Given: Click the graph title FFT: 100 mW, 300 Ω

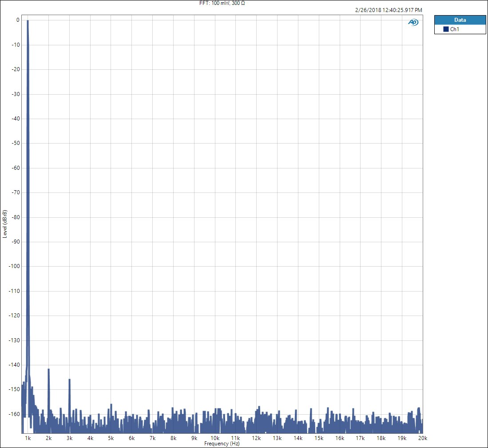Looking at the screenshot, I should tap(222, 3).
